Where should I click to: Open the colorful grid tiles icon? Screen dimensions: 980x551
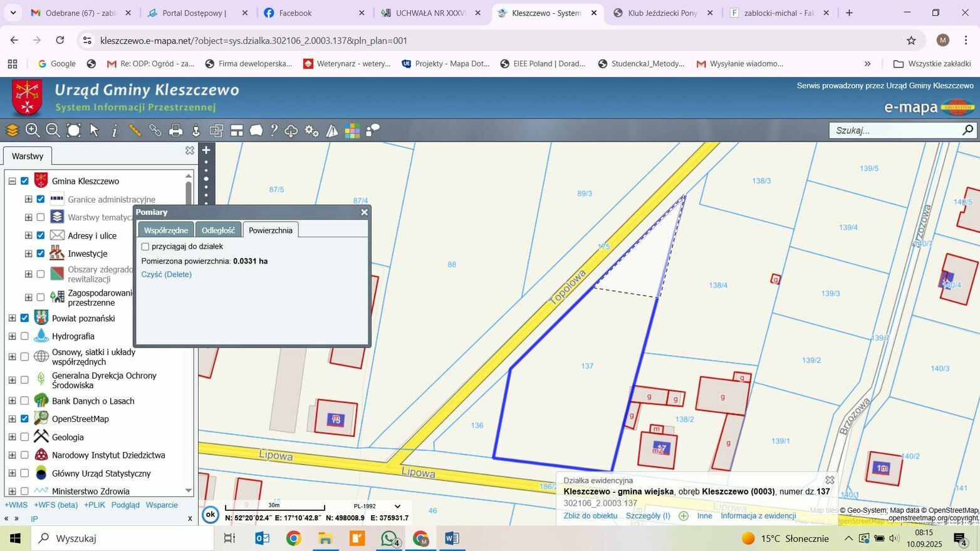pyautogui.click(x=352, y=130)
